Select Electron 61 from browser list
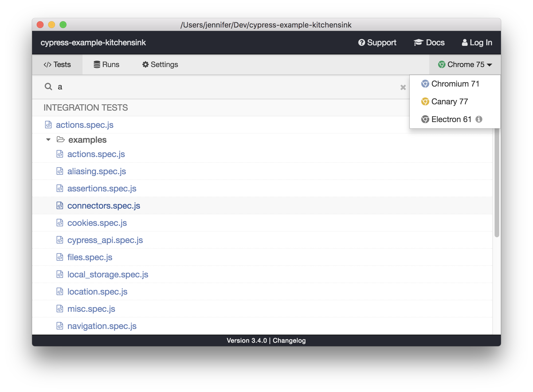The image size is (533, 392). pyautogui.click(x=455, y=119)
